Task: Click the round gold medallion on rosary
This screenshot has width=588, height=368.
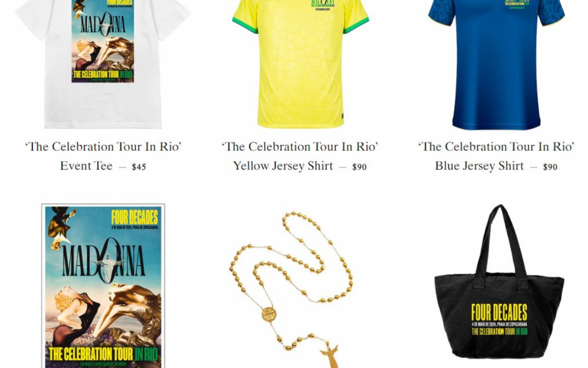Action: 268,314
